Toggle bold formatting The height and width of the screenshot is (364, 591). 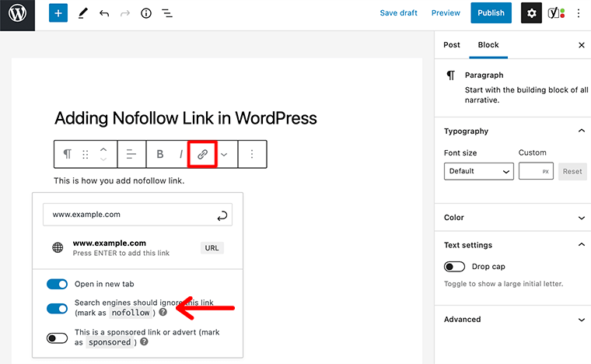click(160, 154)
